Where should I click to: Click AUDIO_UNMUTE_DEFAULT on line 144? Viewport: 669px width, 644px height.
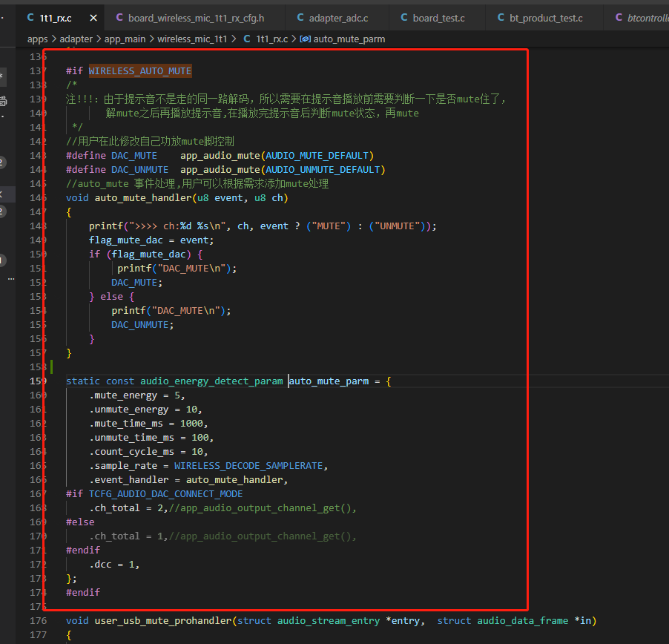(x=323, y=169)
